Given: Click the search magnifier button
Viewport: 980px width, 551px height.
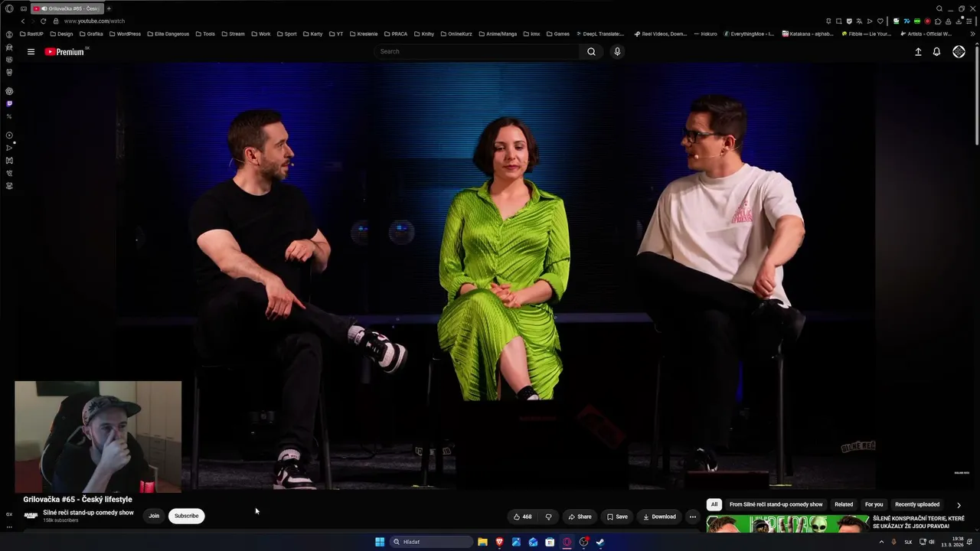Looking at the screenshot, I should [x=591, y=51].
